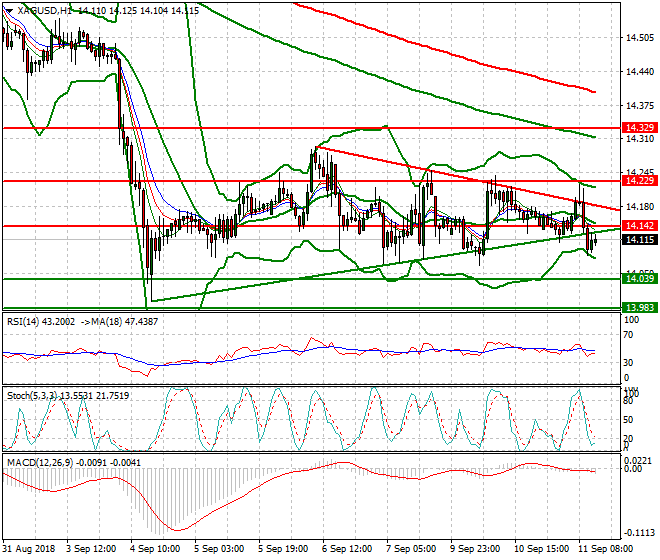This screenshot has width=660, height=560.
Task: Click the 14.180 price scale value
Action: click(640, 206)
